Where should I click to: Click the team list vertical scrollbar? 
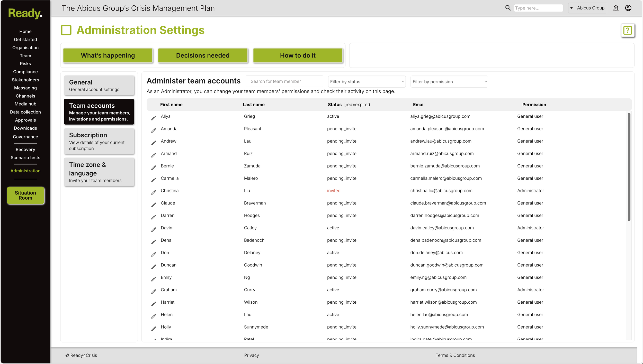[x=629, y=167]
